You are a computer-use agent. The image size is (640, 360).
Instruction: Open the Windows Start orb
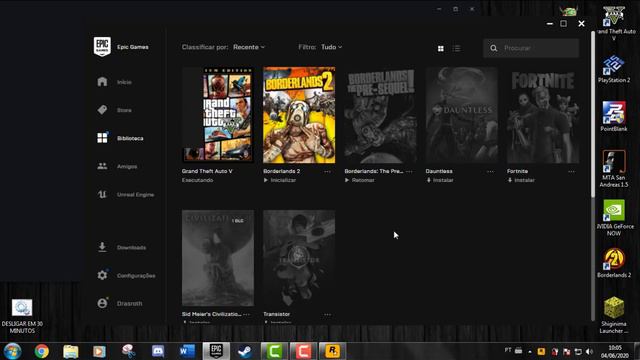coord(12,351)
